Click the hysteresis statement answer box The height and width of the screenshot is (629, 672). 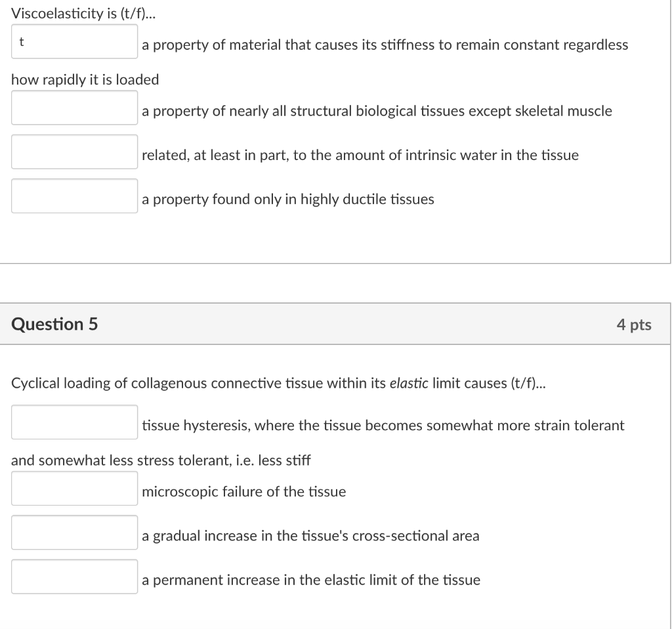73,422
